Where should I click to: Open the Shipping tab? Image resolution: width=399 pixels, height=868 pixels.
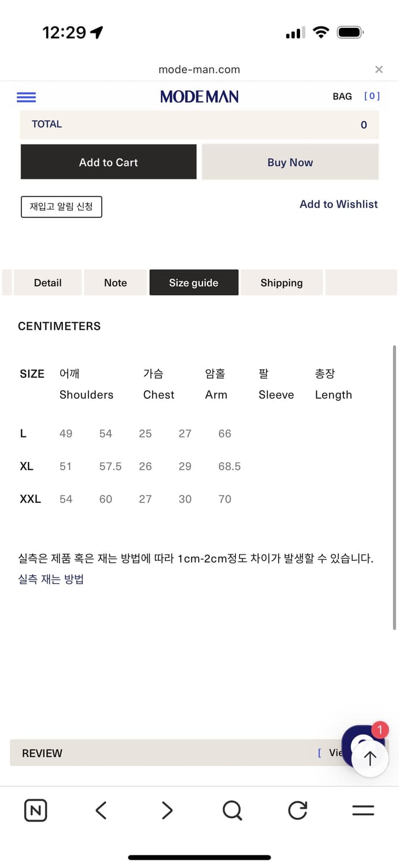[x=282, y=282]
